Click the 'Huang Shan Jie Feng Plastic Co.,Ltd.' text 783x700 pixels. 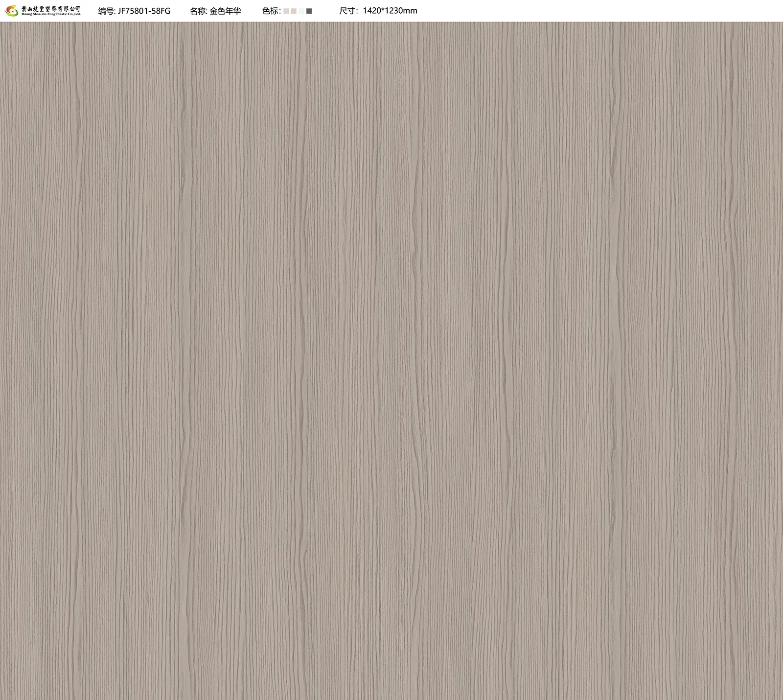click(51, 14)
